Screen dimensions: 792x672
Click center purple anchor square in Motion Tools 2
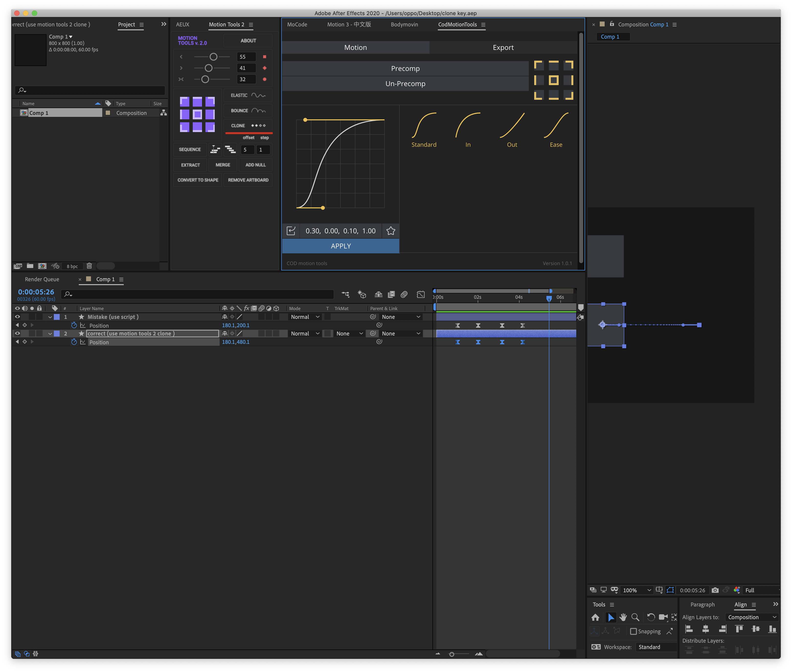tap(197, 114)
